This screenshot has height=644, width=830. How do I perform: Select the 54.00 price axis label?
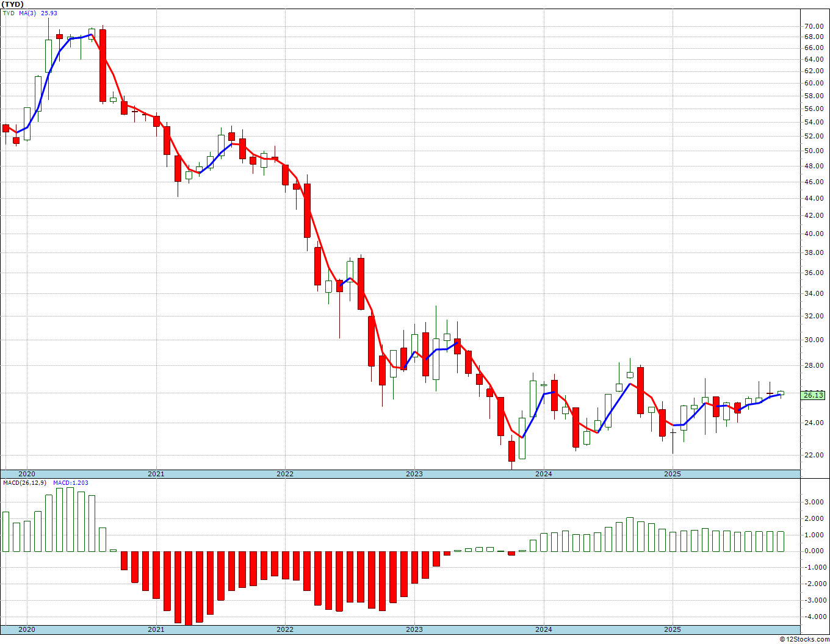point(814,122)
